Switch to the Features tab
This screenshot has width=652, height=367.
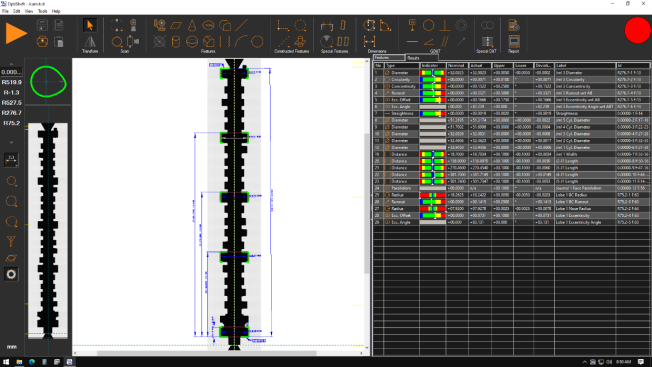tap(388, 57)
